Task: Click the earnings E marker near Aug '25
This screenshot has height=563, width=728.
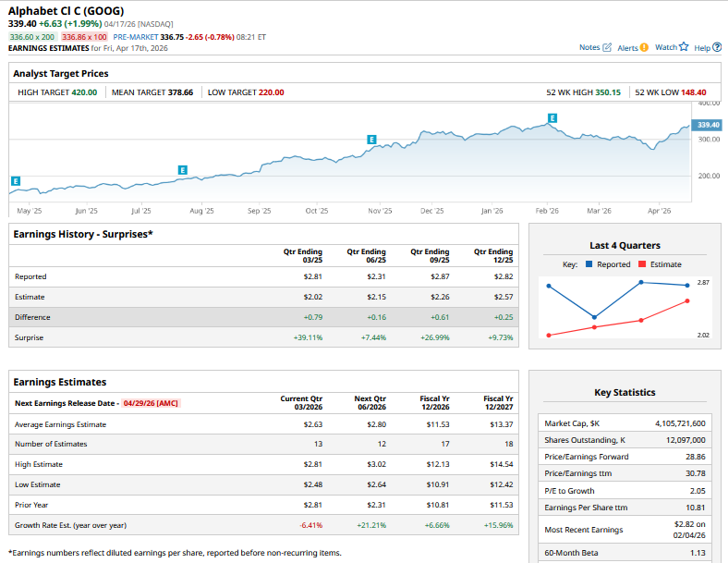Action: pyautogui.click(x=183, y=170)
